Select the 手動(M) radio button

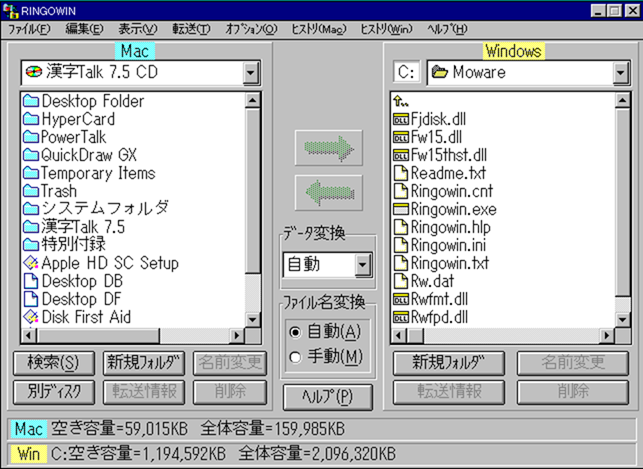(x=294, y=357)
